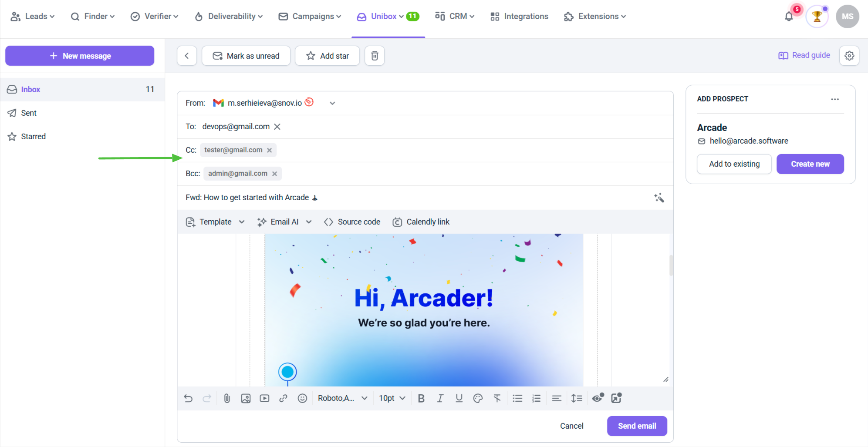Open the emoji picker icon
The height and width of the screenshot is (447, 868).
[x=302, y=398]
